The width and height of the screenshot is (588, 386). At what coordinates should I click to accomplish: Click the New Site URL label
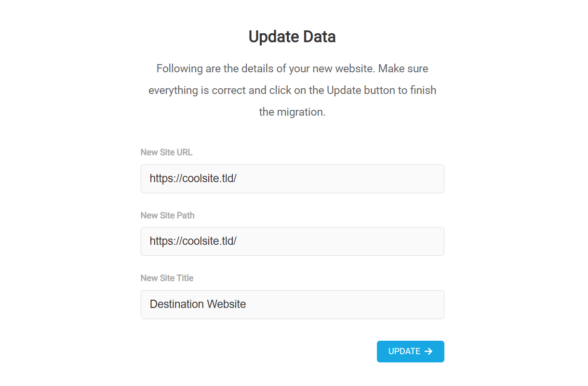tap(166, 152)
